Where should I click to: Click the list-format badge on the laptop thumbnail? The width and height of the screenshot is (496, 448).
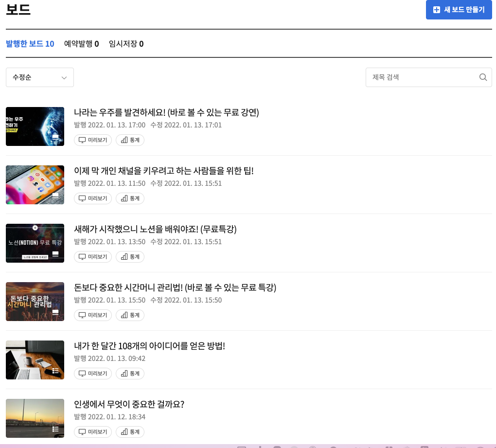point(55,371)
